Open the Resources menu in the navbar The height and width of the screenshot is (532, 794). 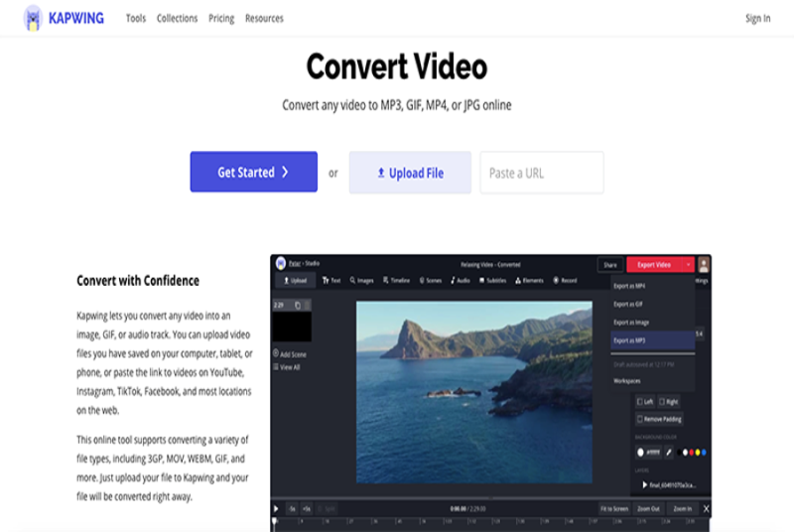click(x=264, y=18)
